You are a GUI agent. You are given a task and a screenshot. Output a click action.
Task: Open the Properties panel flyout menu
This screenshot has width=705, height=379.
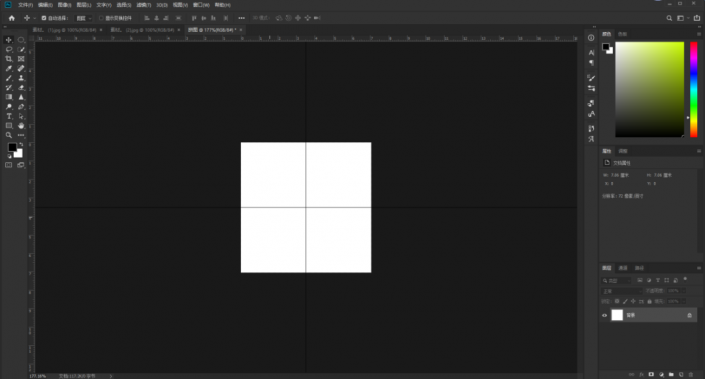(x=699, y=151)
